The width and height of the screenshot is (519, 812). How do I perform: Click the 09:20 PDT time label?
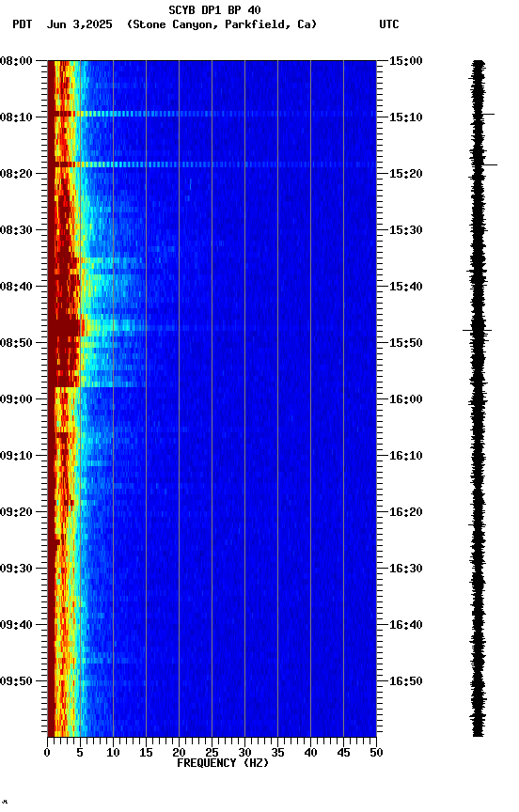(x=16, y=512)
